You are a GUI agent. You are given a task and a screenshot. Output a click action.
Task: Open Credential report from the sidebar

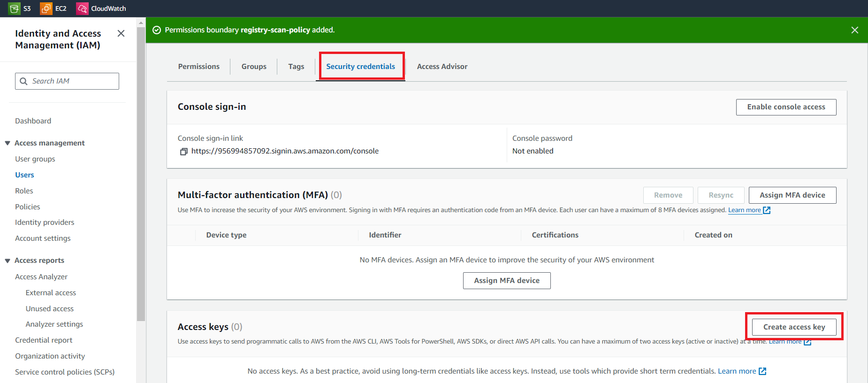(x=44, y=340)
